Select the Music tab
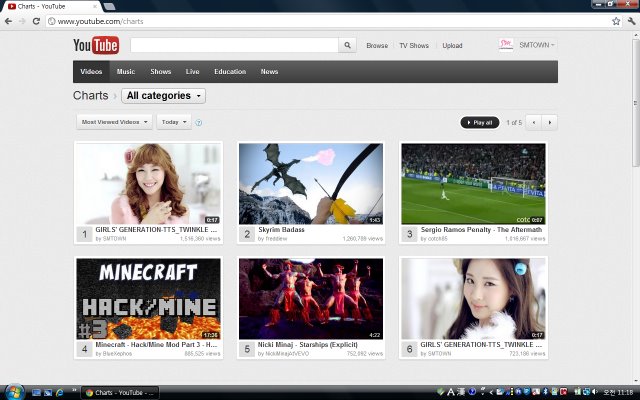Screen dimensions: 640x400 126,71
